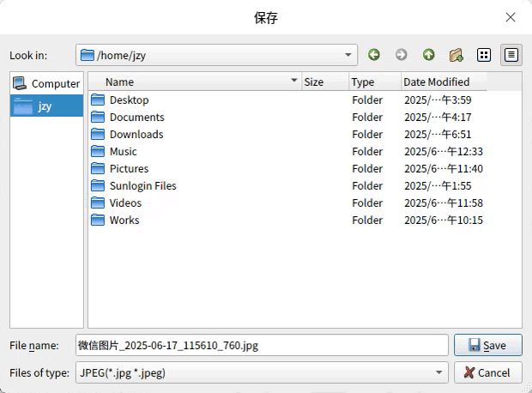Image resolution: width=532 pixels, height=393 pixels.
Task: Click the Cancel button
Action: (x=488, y=372)
